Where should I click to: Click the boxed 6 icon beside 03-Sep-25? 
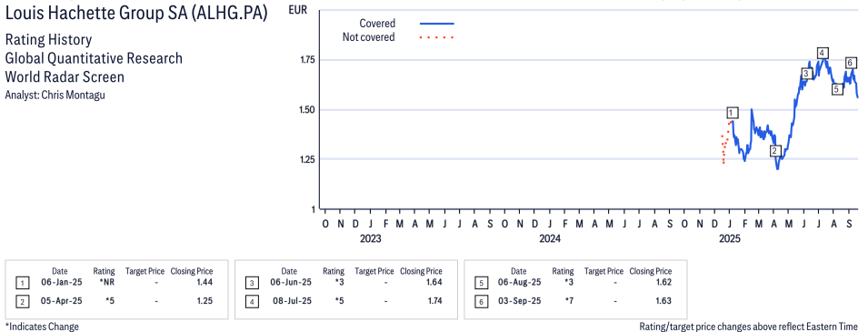point(481,301)
